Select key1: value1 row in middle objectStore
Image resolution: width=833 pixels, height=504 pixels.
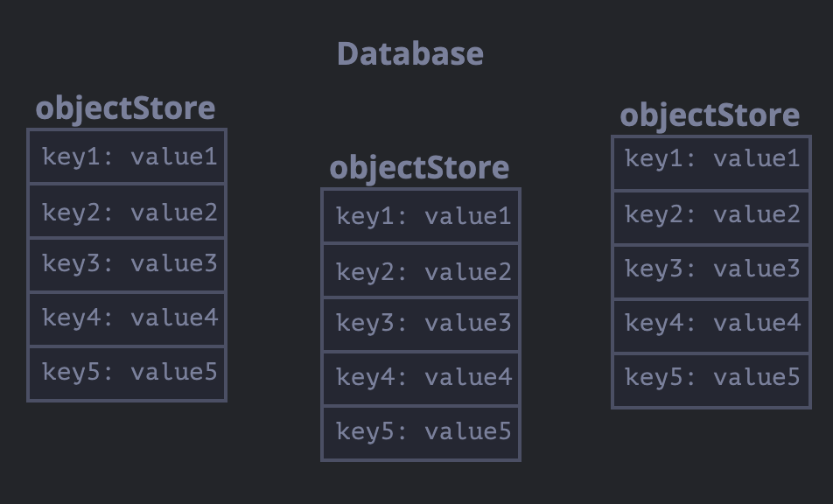coord(422,216)
